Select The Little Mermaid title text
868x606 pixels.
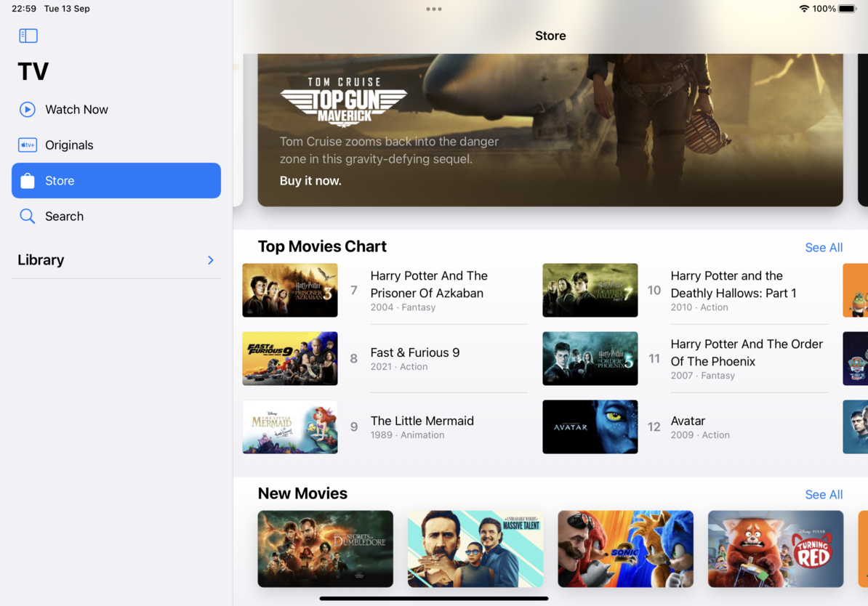[422, 421]
